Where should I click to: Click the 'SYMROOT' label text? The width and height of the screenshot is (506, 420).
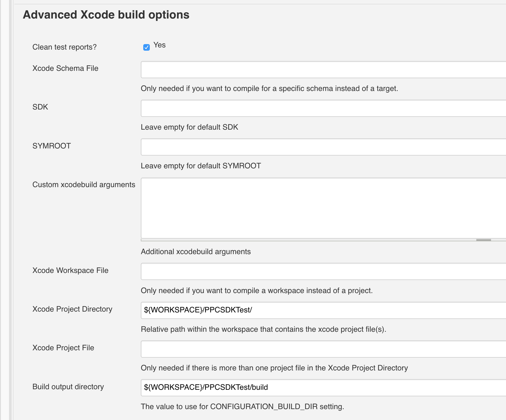[x=51, y=146]
